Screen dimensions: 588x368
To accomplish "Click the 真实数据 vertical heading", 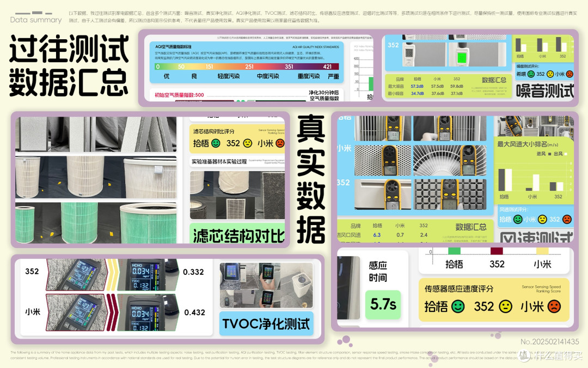I will [x=311, y=179].
